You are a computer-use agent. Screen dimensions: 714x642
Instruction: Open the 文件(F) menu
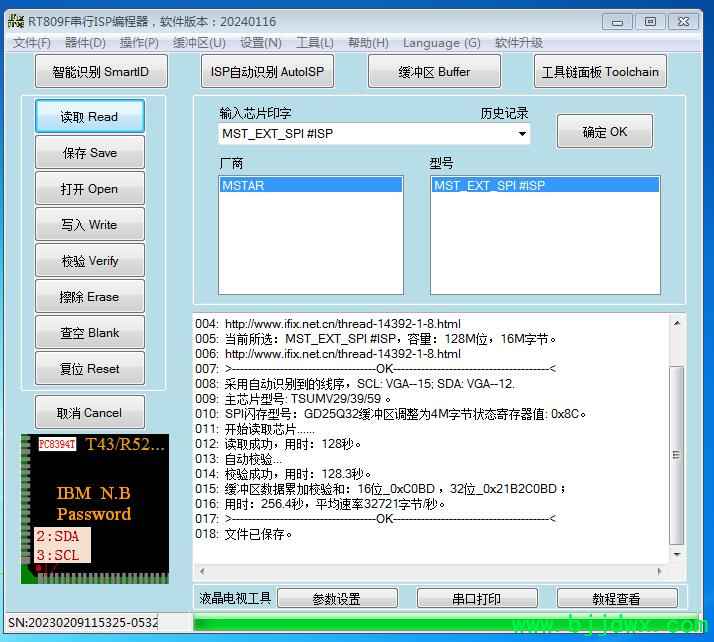tap(31, 43)
